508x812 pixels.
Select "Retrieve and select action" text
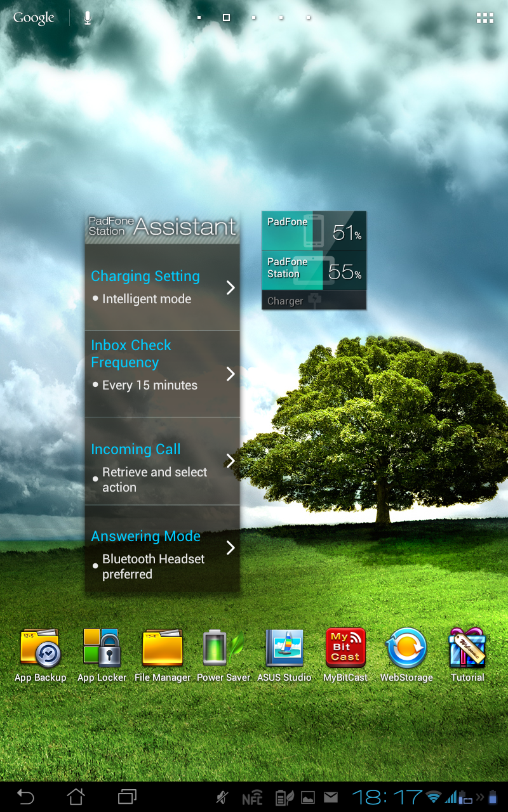click(155, 480)
